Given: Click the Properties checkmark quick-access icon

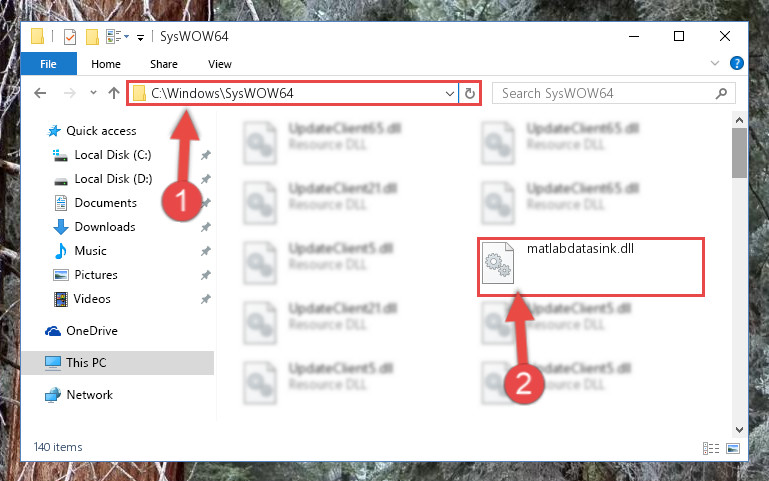Looking at the screenshot, I should [70, 37].
